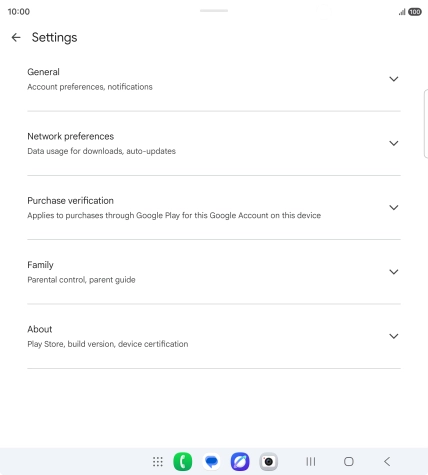Open General account preferences entry
Image resolution: width=428 pixels, height=475 pixels.
[214, 79]
